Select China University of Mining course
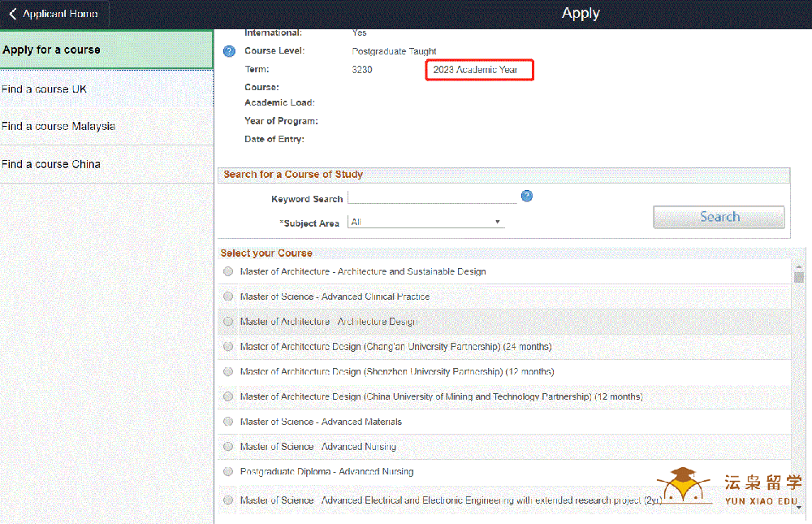Screen dimensions: 812x524 pos(228,396)
